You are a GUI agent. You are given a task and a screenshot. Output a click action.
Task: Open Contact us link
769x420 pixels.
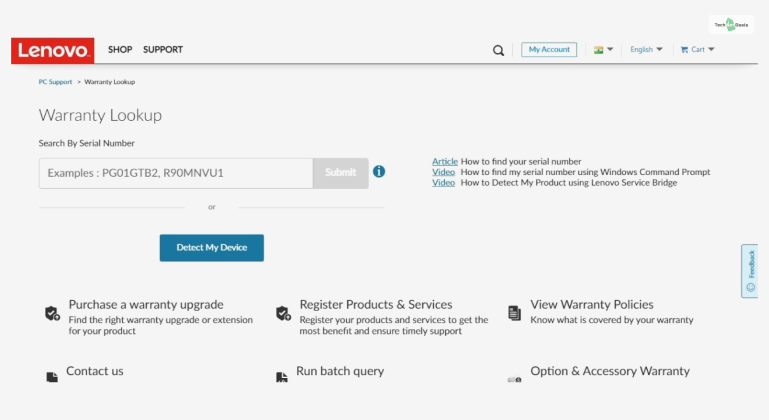point(95,371)
